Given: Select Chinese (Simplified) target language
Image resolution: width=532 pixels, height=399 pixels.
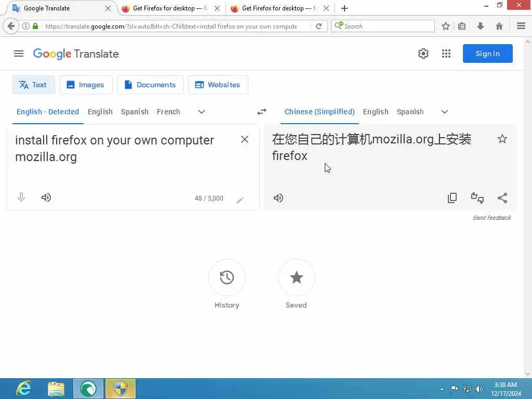Looking at the screenshot, I should tap(320, 112).
